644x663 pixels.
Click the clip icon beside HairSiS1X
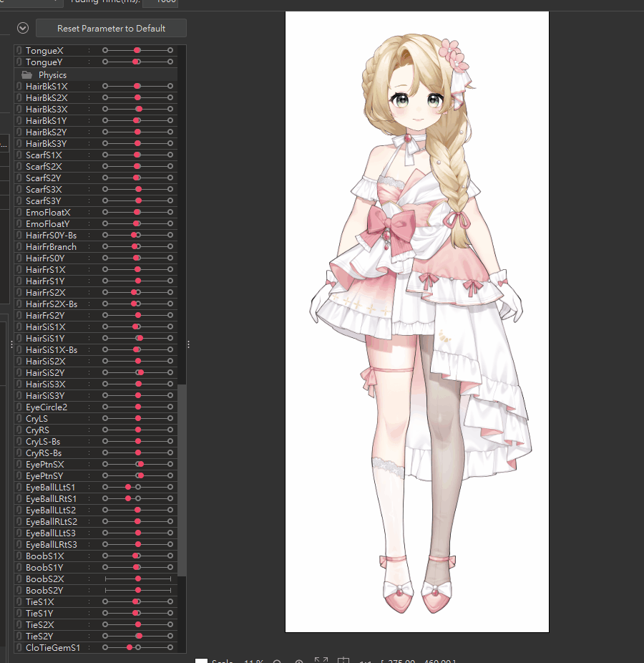click(x=19, y=326)
